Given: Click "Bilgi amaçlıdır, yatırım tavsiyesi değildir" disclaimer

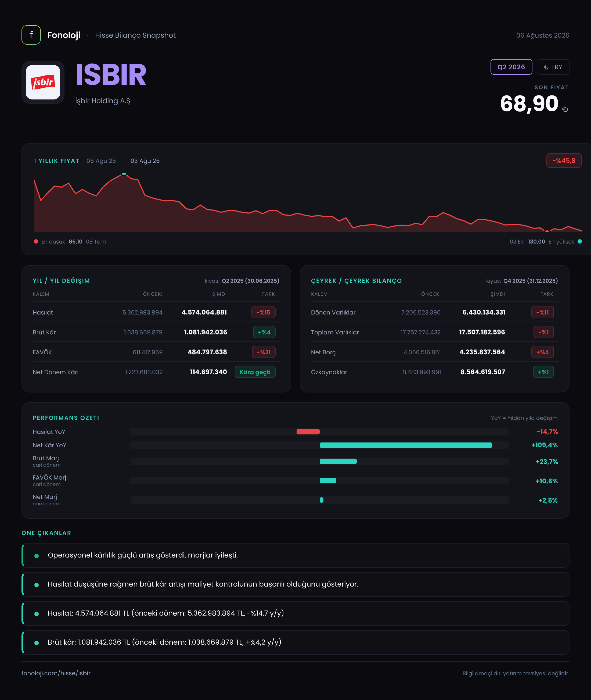Looking at the screenshot, I should pyautogui.click(x=516, y=673).
